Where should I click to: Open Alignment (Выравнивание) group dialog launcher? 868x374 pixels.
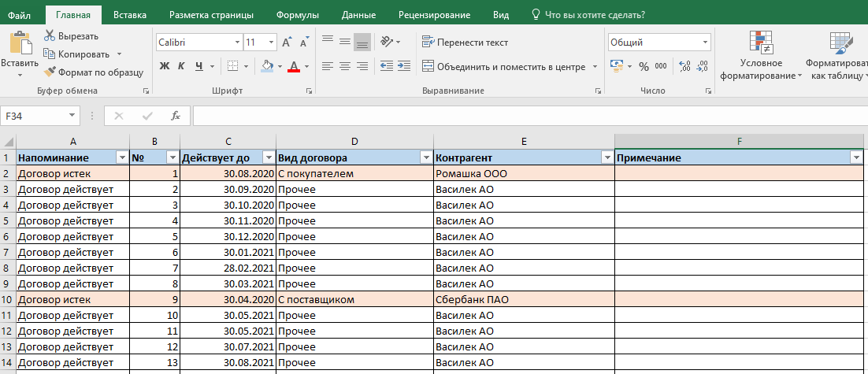pos(598,91)
